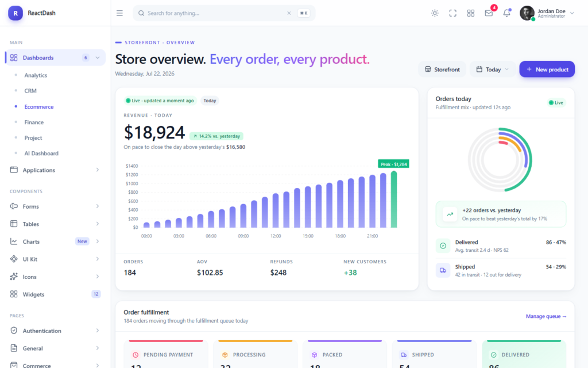Image resolution: width=588 pixels, height=368 pixels.
Task: Click Jordan Doe's avatar picture
Action: click(x=527, y=13)
